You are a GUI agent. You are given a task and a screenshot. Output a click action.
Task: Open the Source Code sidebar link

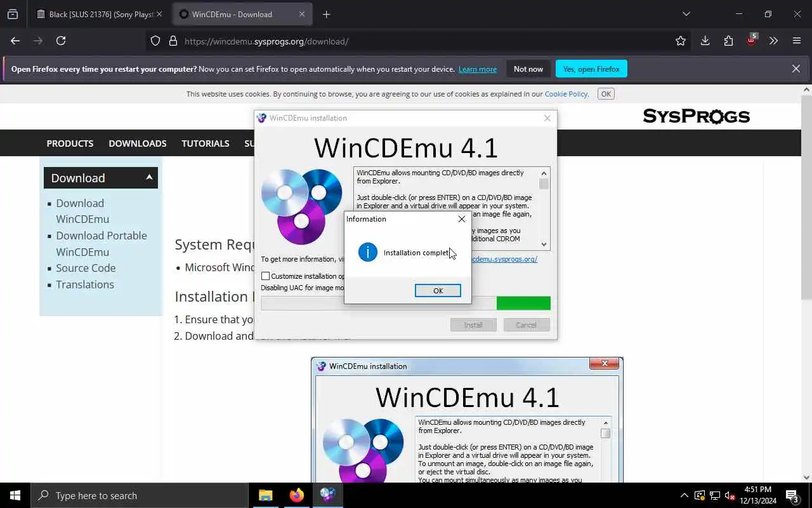(86, 268)
